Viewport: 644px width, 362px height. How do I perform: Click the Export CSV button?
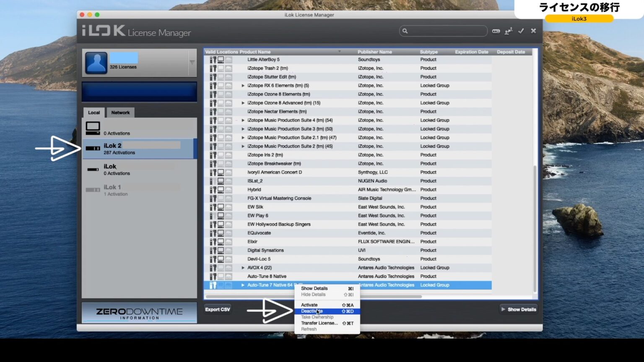point(218,310)
